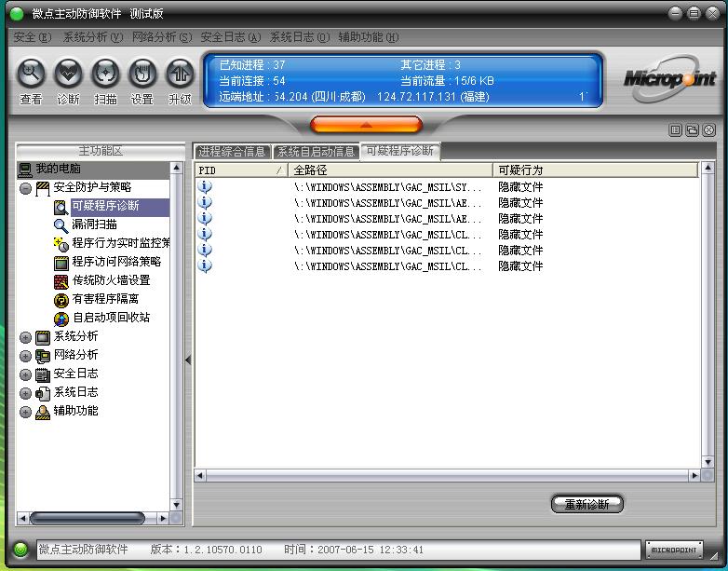Click the 可疑行为 column header

(x=596, y=170)
